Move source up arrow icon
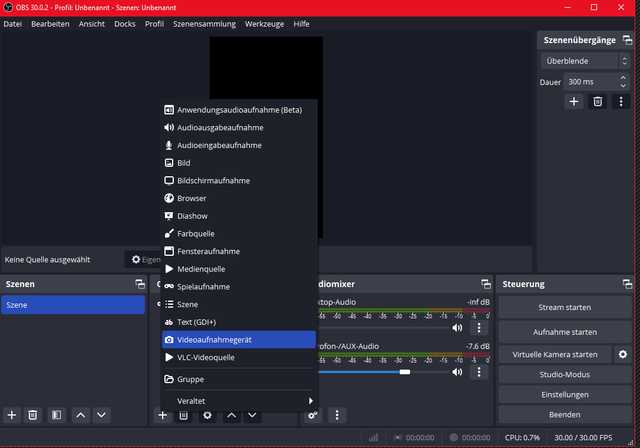The width and height of the screenshot is (640, 448). coord(231,415)
